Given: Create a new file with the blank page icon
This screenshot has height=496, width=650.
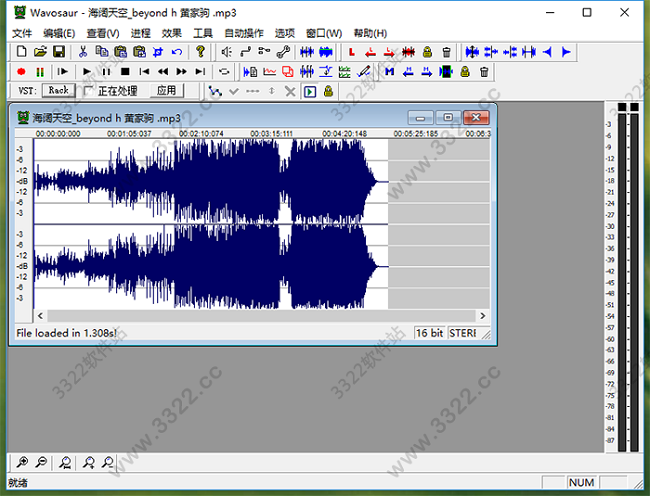Looking at the screenshot, I should pyautogui.click(x=21, y=52).
